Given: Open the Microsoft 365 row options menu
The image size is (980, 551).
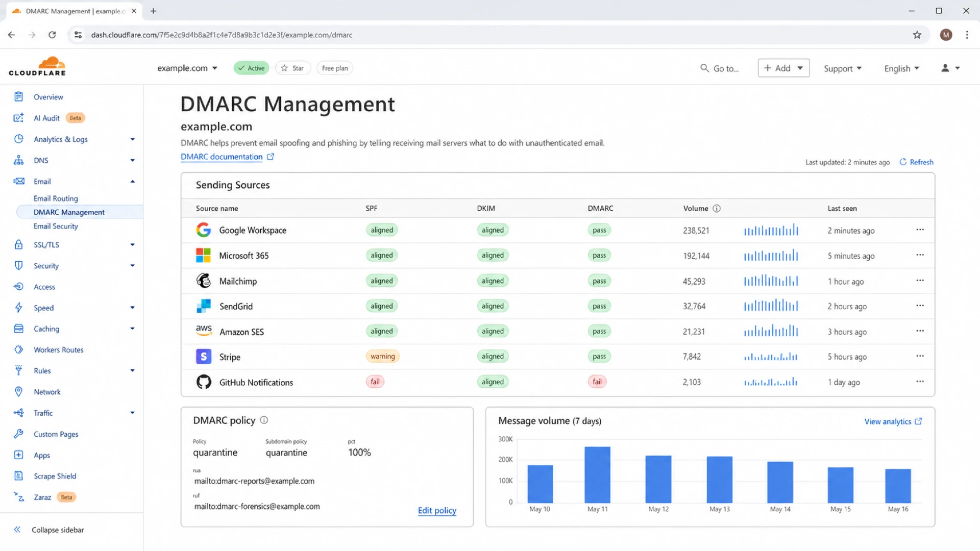Looking at the screenshot, I should click(x=920, y=255).
